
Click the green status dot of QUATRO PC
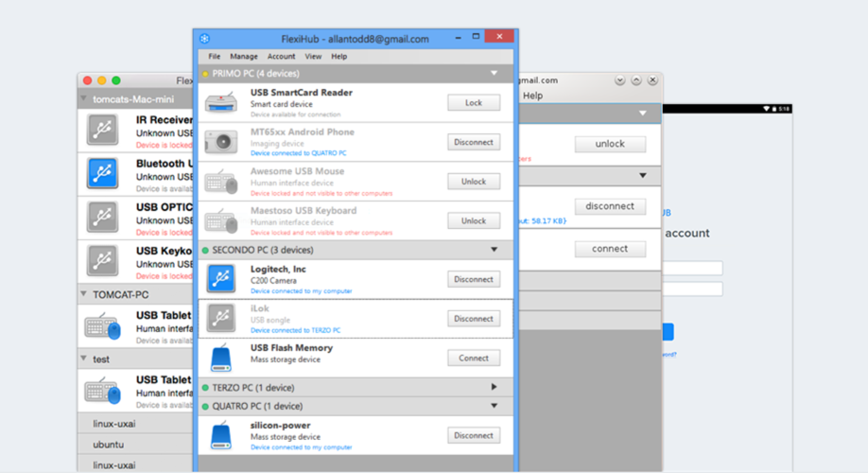[x=205, y=407]
